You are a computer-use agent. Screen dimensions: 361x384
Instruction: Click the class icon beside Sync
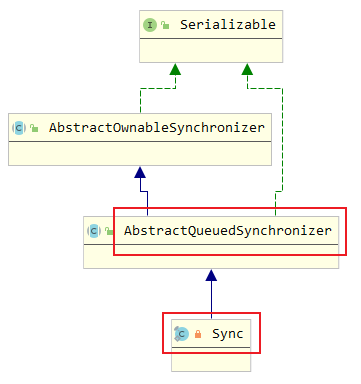tap(182, 334)
